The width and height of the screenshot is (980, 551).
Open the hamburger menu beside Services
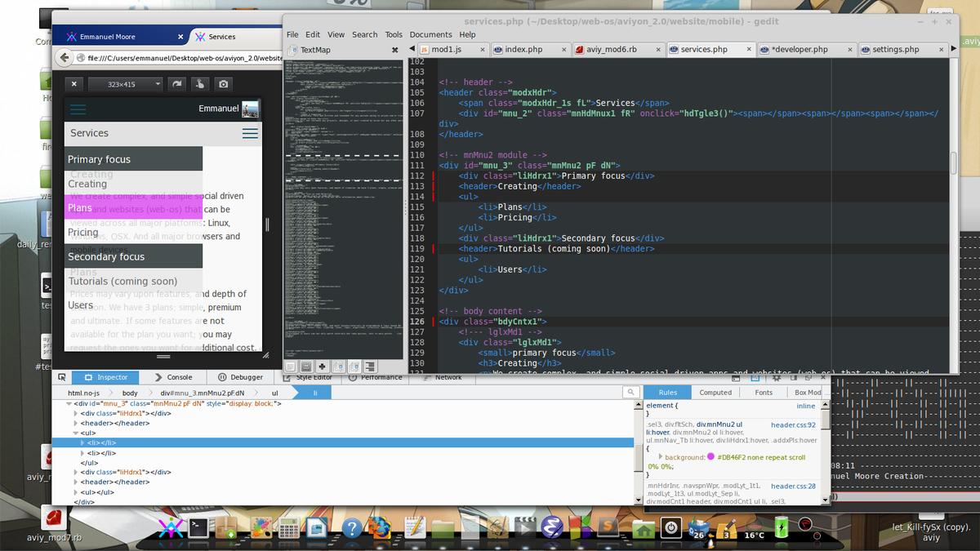point(250,133)
